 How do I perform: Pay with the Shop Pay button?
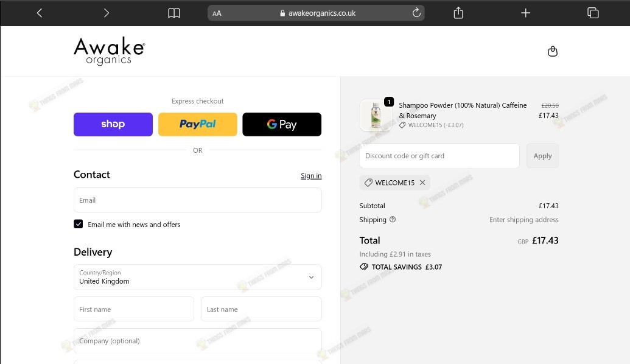(113, 125)
